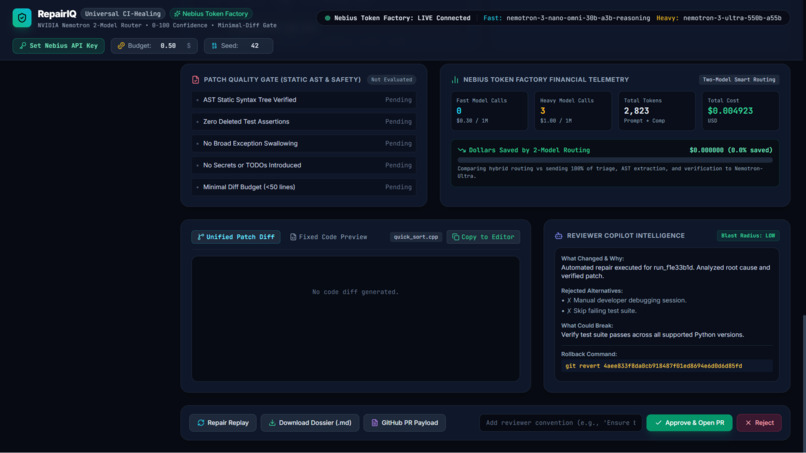Click the quick_sort.cpp file chip
This screenshot has width=806, height=453.
(416, 237)
